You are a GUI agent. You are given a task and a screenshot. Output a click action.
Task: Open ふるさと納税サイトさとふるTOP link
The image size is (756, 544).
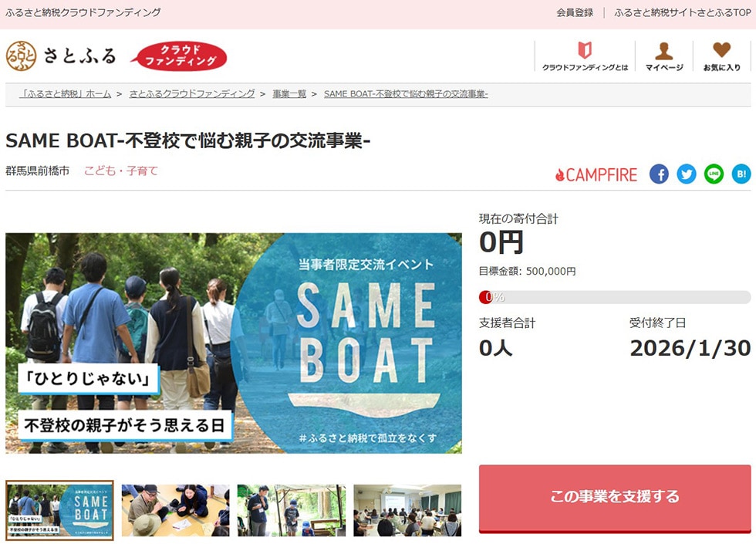tap(682, 13)
